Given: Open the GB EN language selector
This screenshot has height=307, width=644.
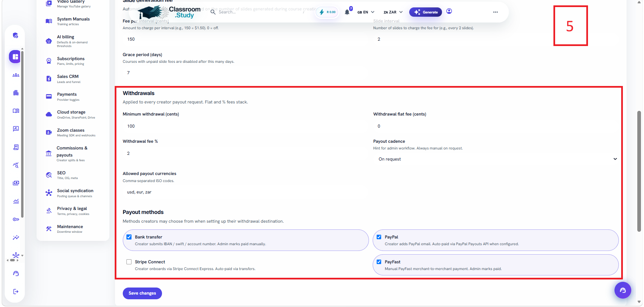Looking at the screenshot, I should [x=366, y=12].
